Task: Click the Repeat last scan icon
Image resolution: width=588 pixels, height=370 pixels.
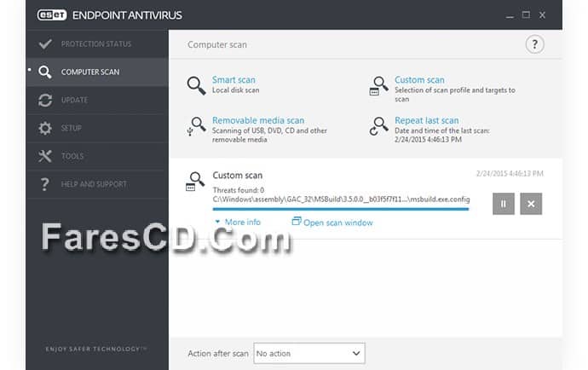Action: point(378,126)
